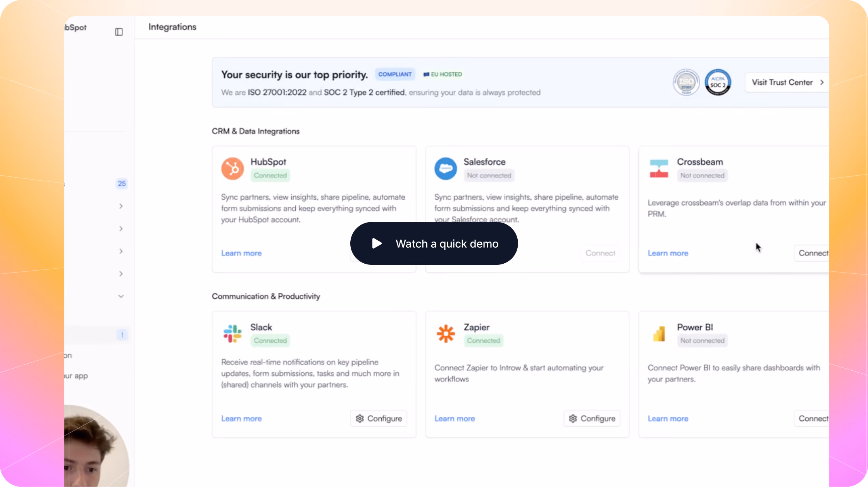Click the Zapier card title
The width and height of the screenshot is (868, 487).
(x=477, y=327)
